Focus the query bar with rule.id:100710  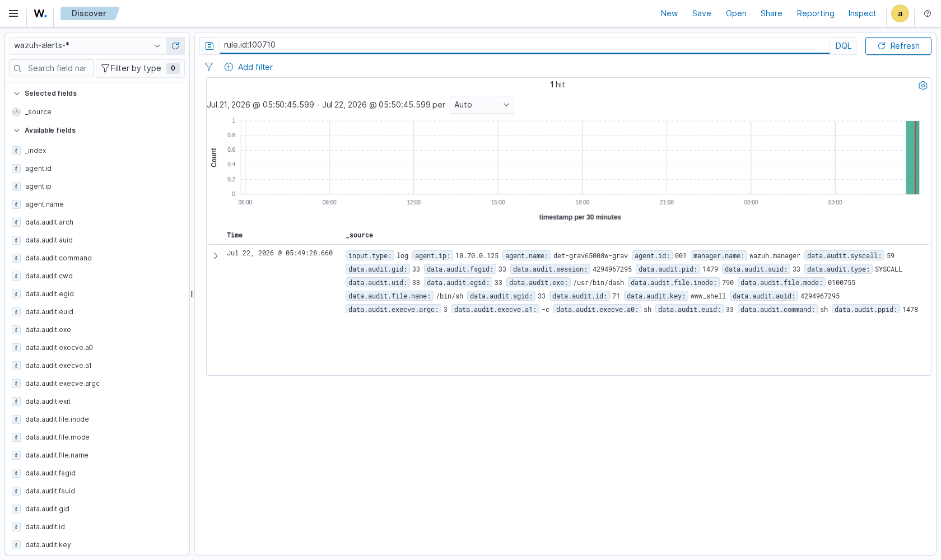point(524,45)
